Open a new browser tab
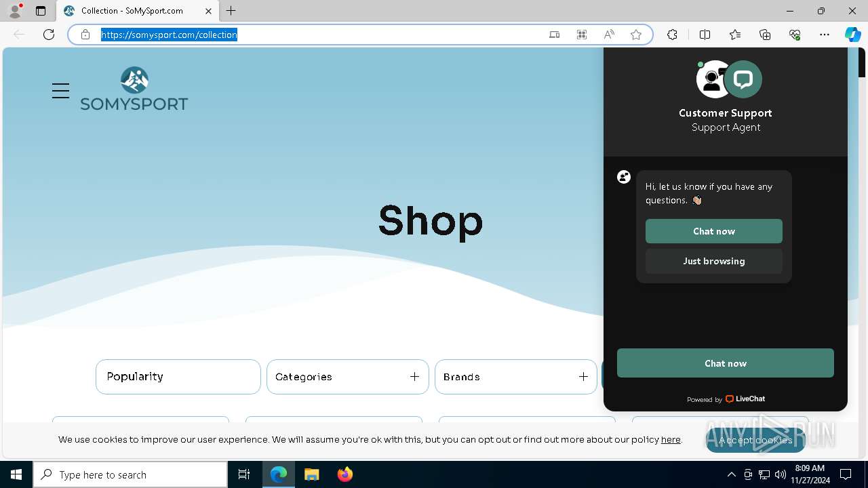This screenshot has width=868, height=488. coord(231,11)
